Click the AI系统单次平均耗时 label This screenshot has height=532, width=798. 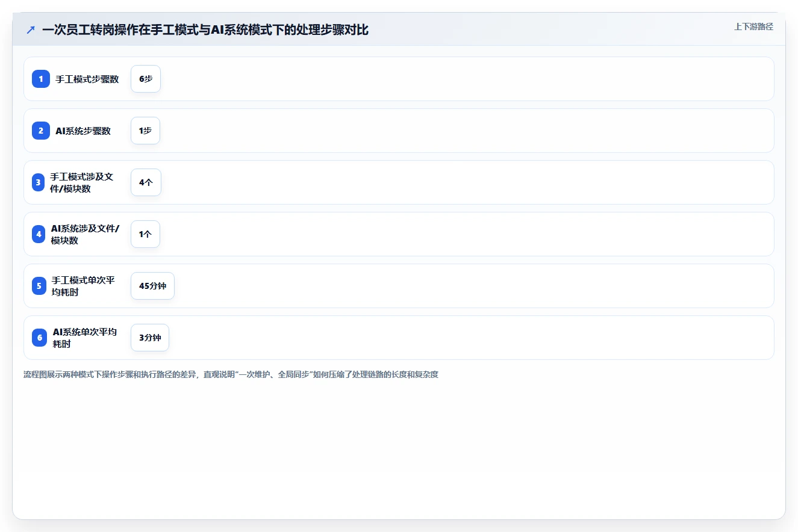pyautogui.click(x=85, y=338)
